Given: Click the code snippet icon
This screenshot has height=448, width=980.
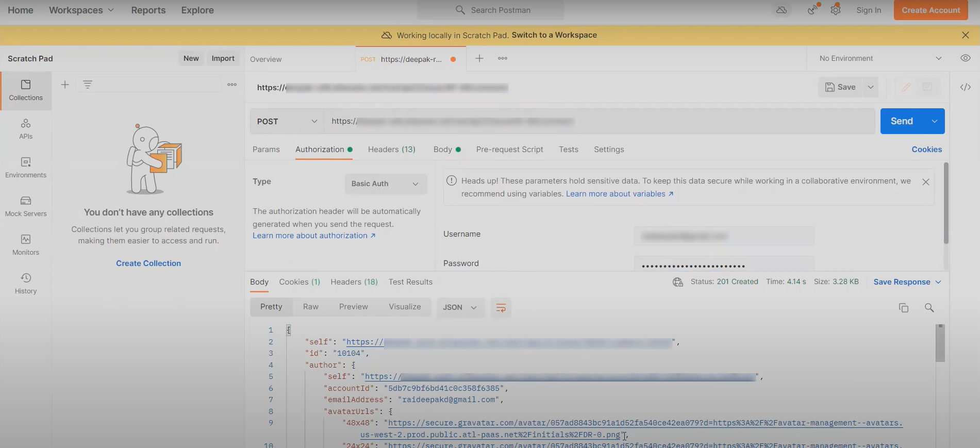Looking at the screenshot, I should 965,87.
